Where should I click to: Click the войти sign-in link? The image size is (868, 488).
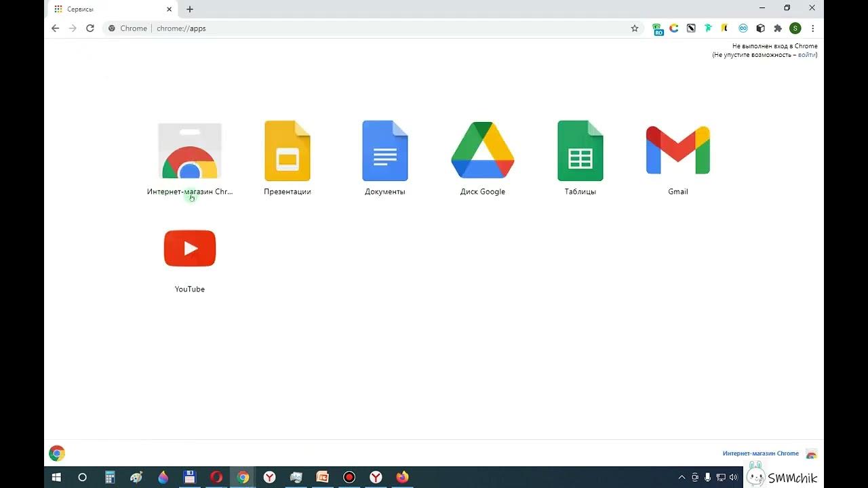[x=807, y=55]
